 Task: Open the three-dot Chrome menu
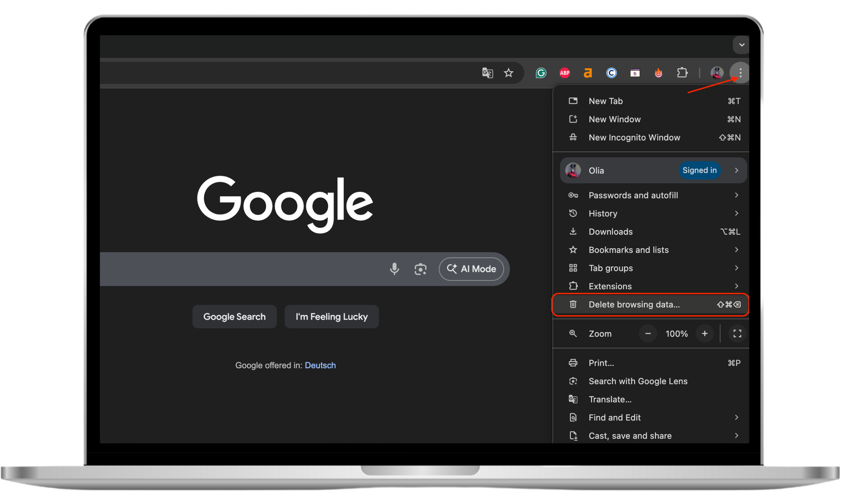(740, 73)
